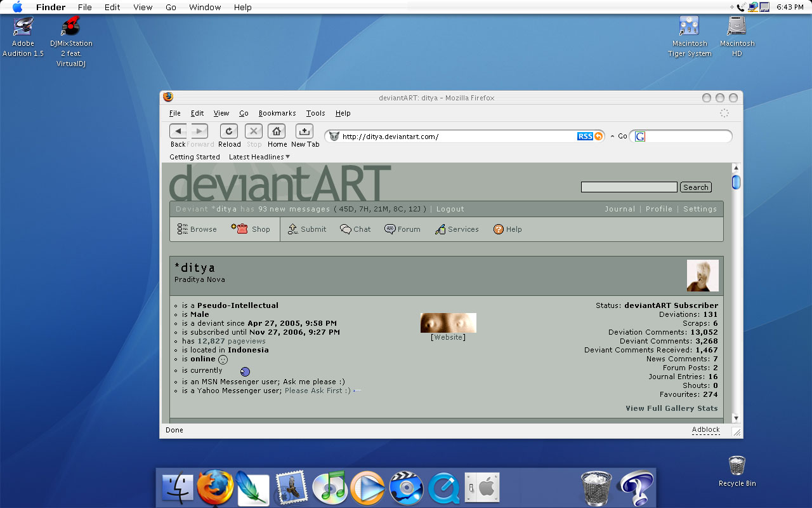
Task: Open the Firefox File menu
Action: pos(175,113)
